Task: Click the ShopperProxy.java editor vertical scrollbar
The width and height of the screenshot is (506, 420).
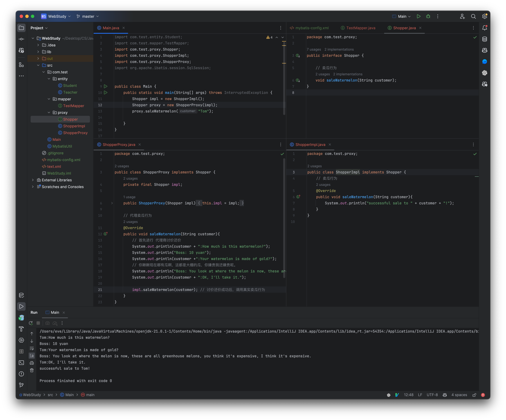Action: (x=284, y=218)
